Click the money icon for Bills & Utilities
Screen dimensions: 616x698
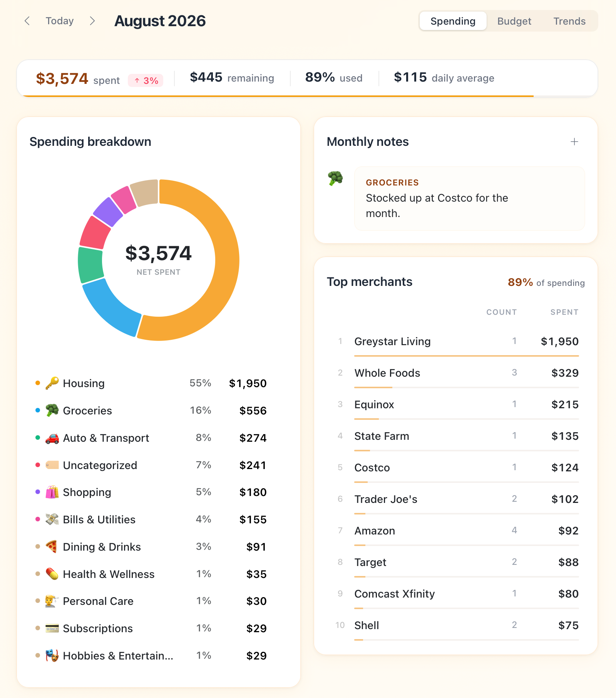click(x=52, y=519)
